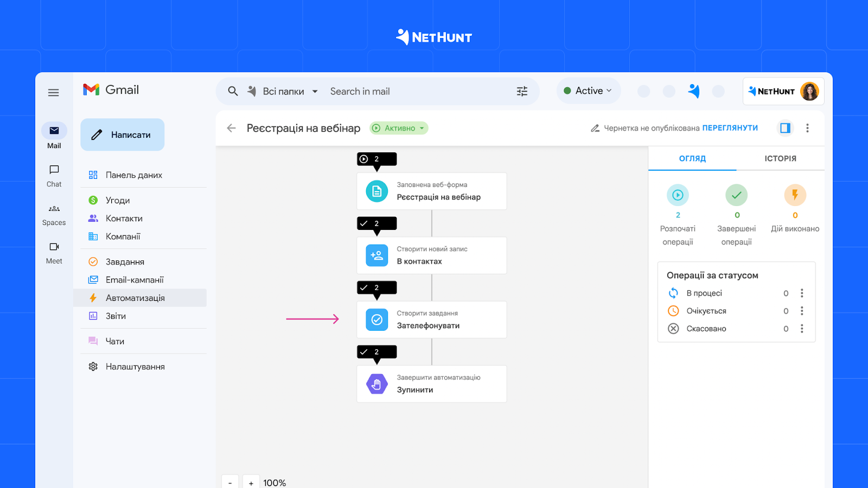This screenshot has width=868, height=488.
Task: Open the Mail section icon
Action: click(54, 130)
